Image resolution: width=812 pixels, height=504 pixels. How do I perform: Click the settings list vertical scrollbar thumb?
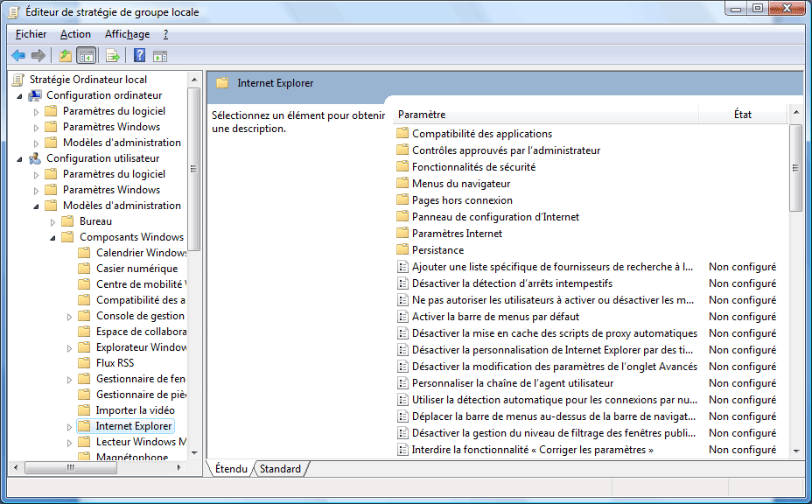795,167
